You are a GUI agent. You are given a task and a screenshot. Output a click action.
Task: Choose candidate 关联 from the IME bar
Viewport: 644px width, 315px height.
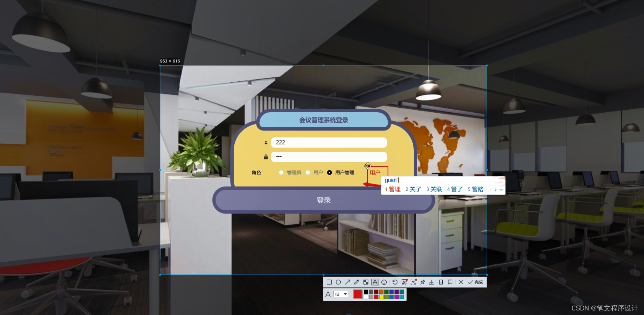click(x=436, y=189)
